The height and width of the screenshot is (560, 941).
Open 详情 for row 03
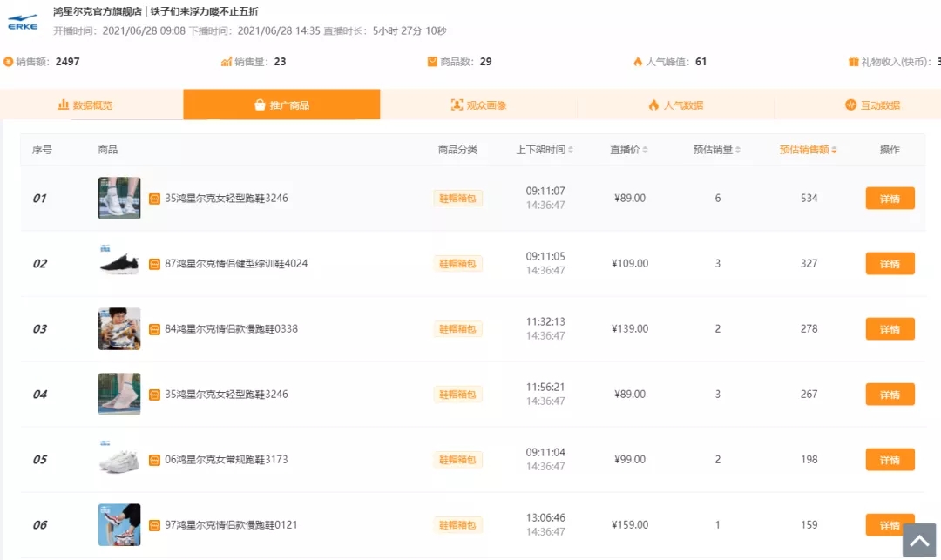pyautogui.click(x=890, y=329)
